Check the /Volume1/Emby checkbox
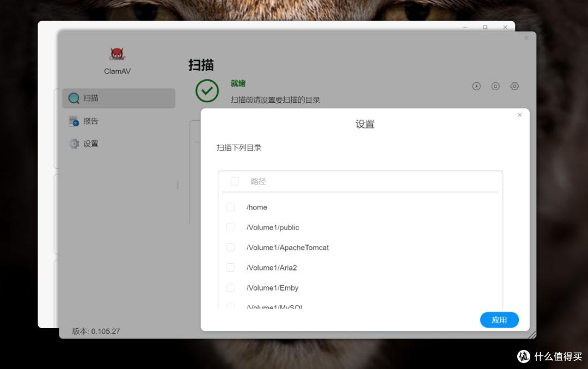The width and height of the screenshot is (588, 369). point(231,288)
